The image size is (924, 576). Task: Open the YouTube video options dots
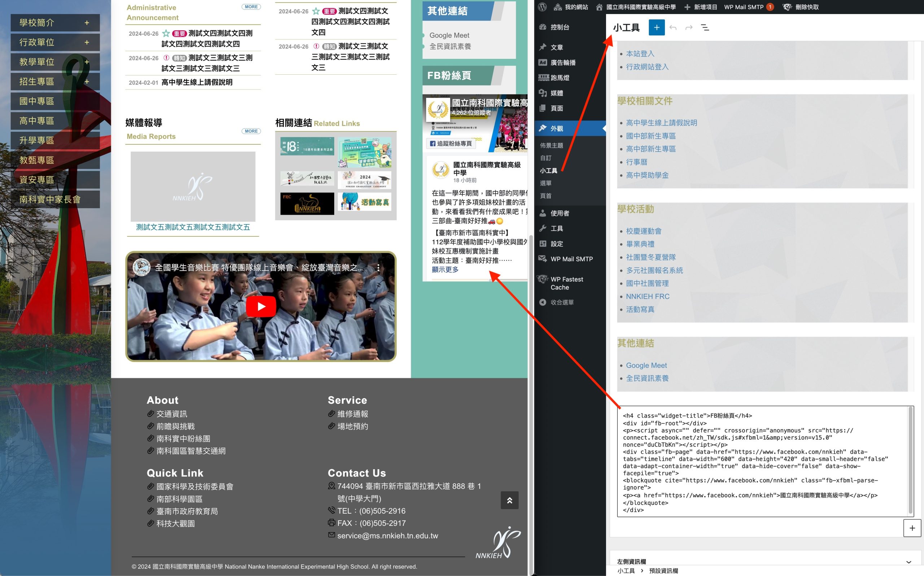coord(378,268)
